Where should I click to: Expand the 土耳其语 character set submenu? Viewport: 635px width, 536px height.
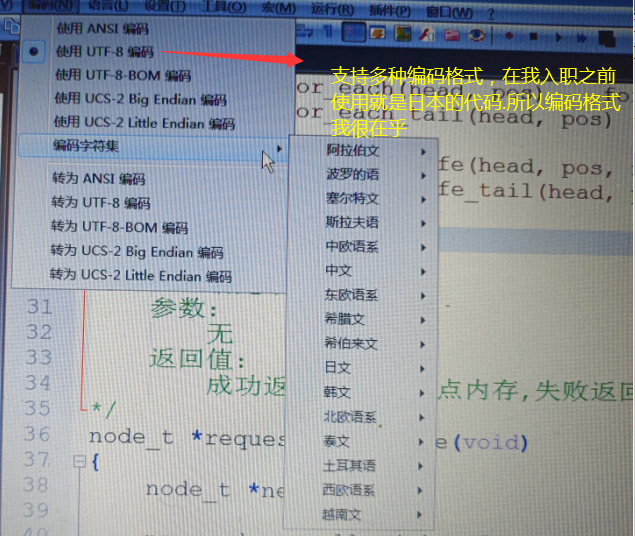(358, 466)
